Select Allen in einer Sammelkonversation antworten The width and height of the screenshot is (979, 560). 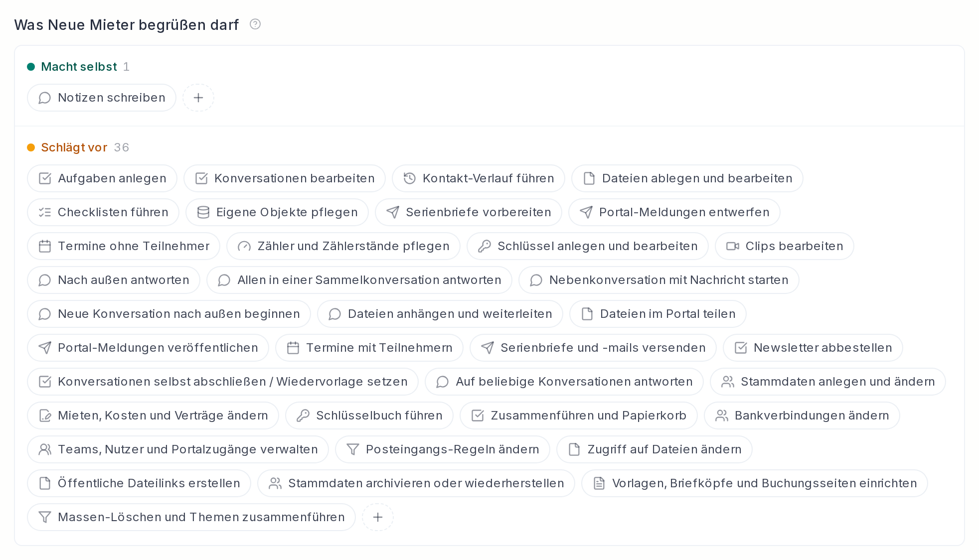pyautogui.click(x=359, y=280)
